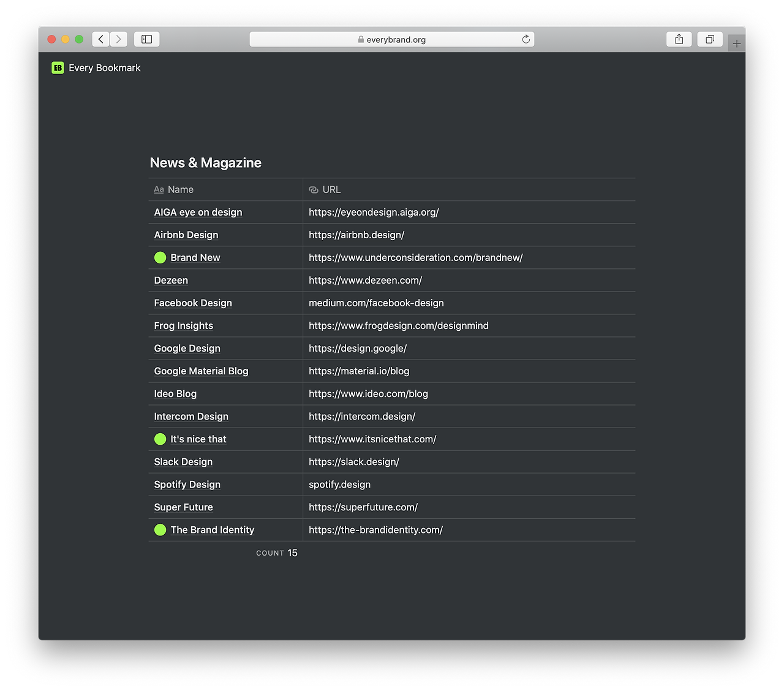Click the Safari back arrow button
This screenshot has height=691, width=784.
pos(101,39)
